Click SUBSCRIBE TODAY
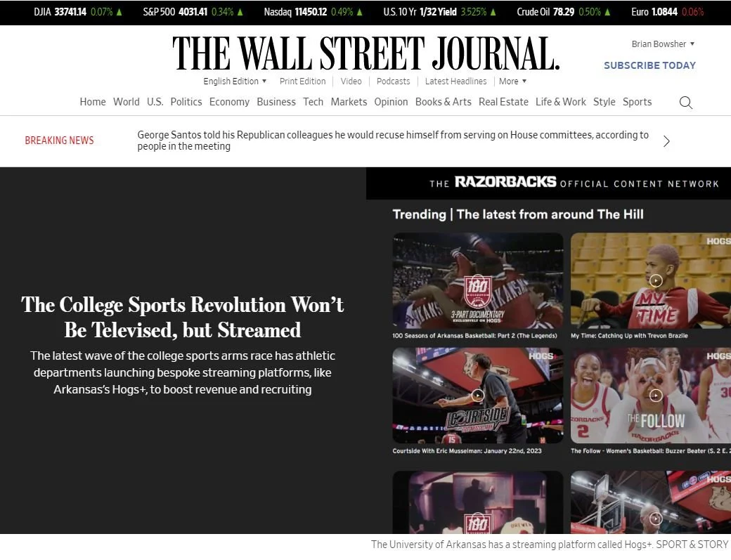The image size is (731, 560). click(649, 65)
